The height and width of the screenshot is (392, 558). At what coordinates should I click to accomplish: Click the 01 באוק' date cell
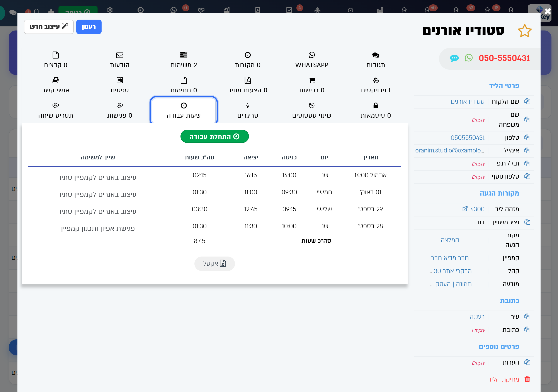tap(370, 192)
